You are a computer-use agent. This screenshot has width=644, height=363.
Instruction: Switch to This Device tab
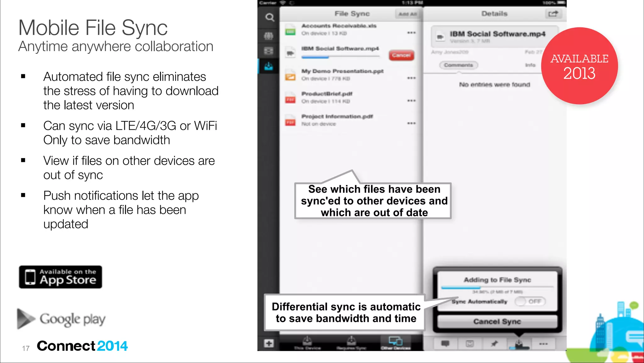(x=307, y=343)
